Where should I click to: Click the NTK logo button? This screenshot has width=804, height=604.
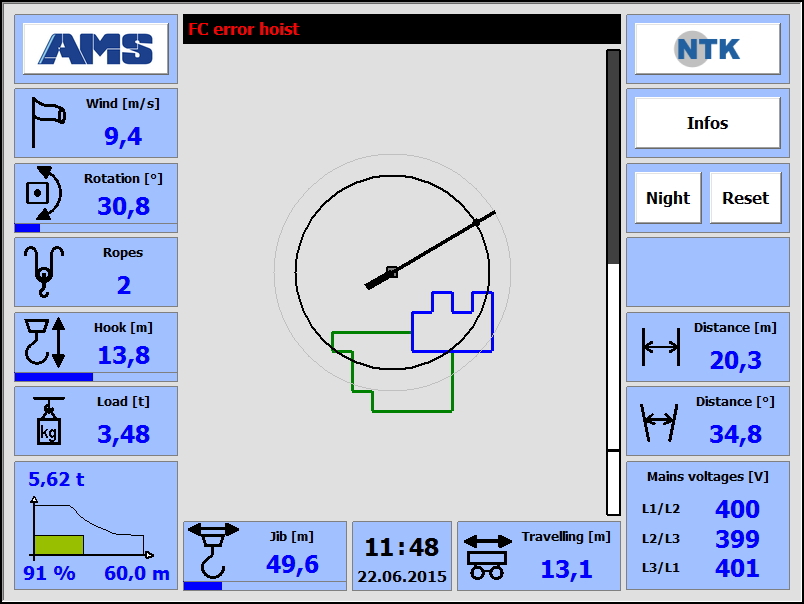[707, 49]
